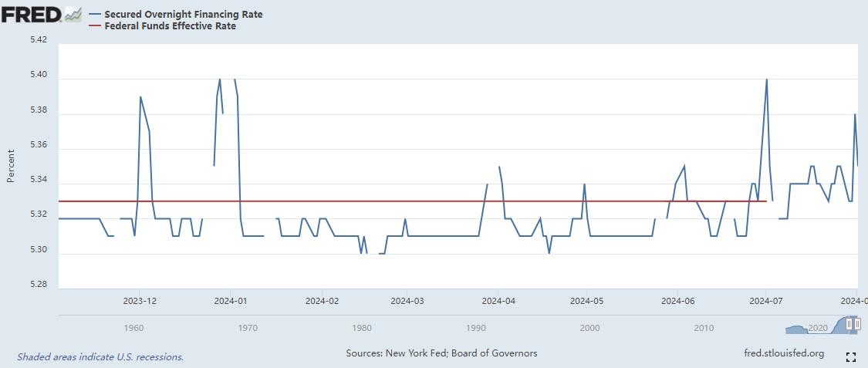Image resolution: width=868 pixels, height=368 pixels.
Task: Click 1990 on the range navigator
Action: pos(476,328)
